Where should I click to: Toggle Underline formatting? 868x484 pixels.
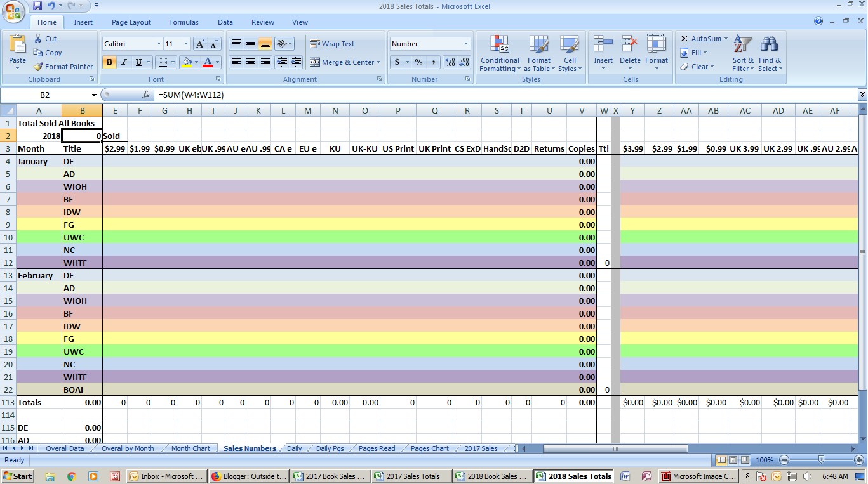click(138, 62)
